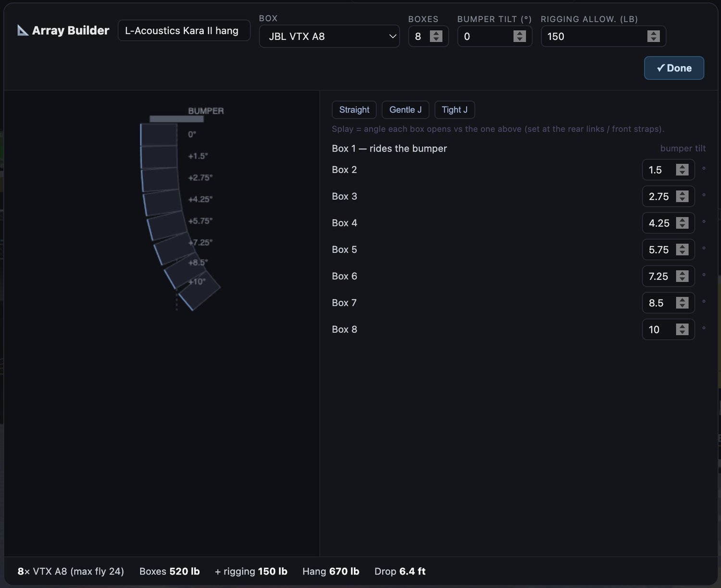This screenshot has width=721, height=588.
Task: Apply the Tight J splay preset
Action: (x=454, y=110)
